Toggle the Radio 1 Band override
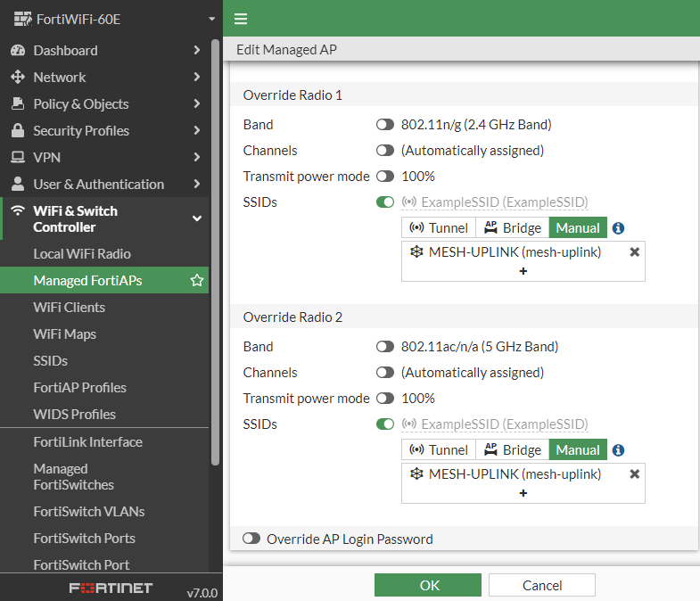This screenshot has width=700, height=601. 385,125
